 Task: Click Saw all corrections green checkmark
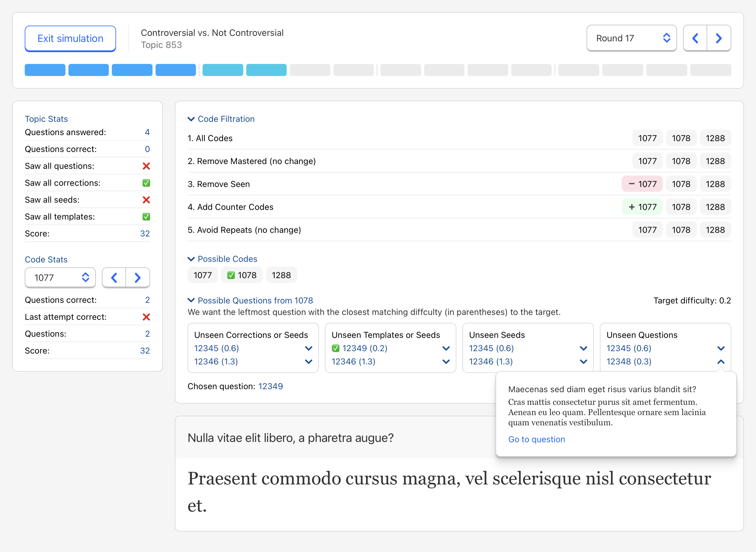(x=146, y=183)
